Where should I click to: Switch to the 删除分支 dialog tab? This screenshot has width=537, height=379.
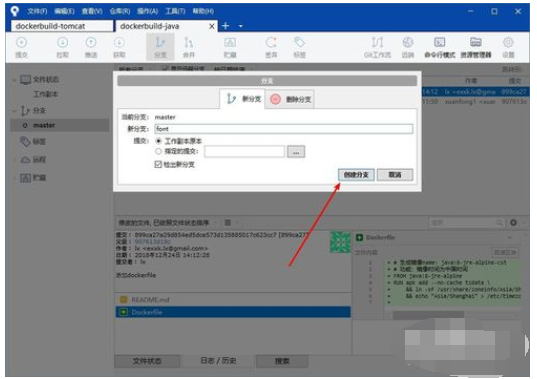click(290, 99)
